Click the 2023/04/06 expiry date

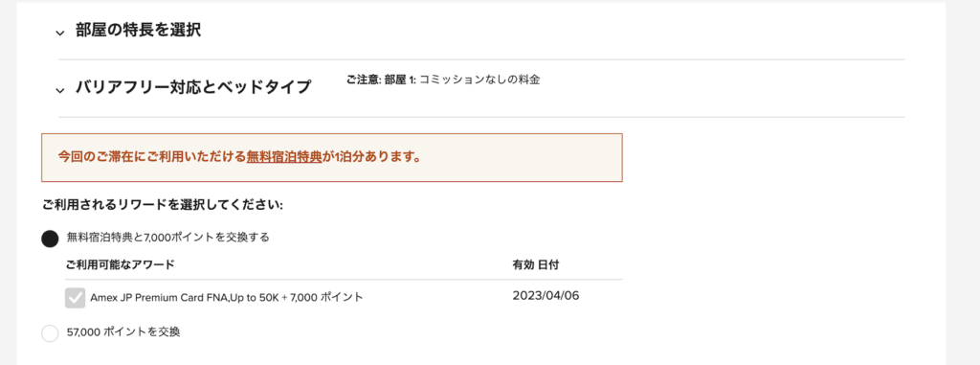(546, 295)
